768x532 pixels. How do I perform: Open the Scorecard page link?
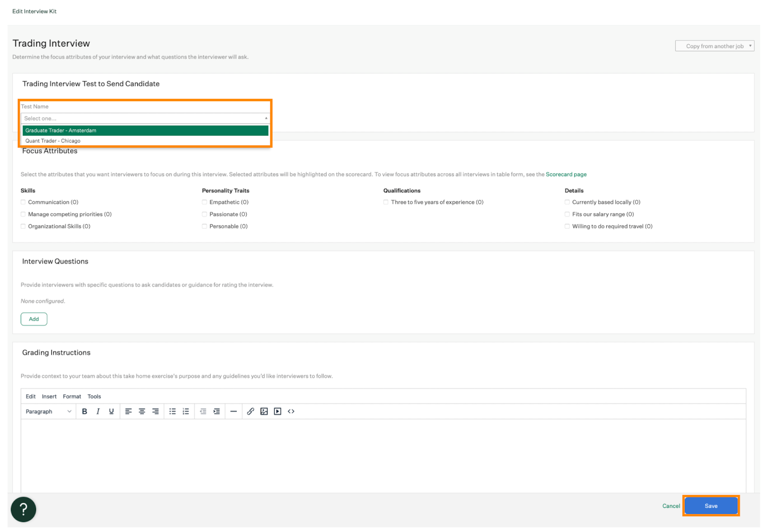[566, 174]
